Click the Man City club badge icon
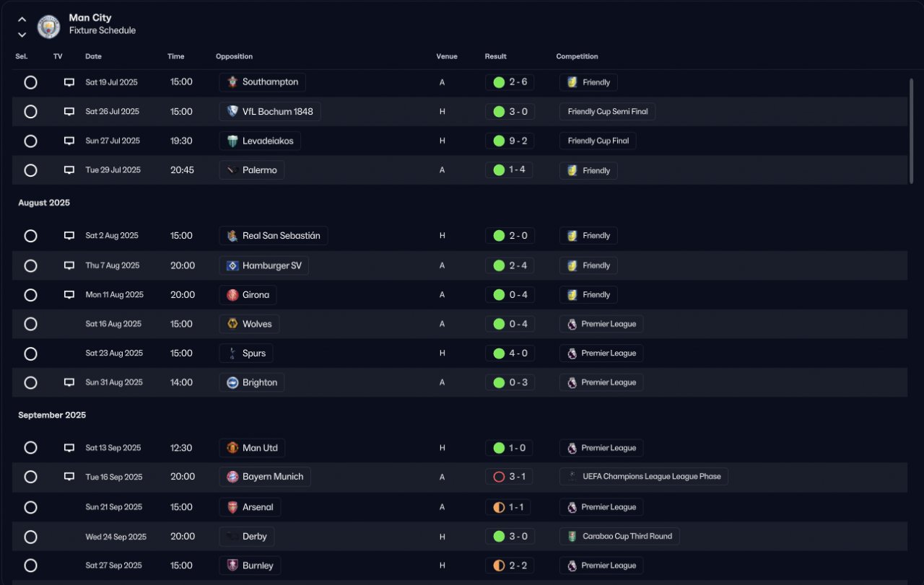The image size is (924, 585). click(x=48, y=27)
